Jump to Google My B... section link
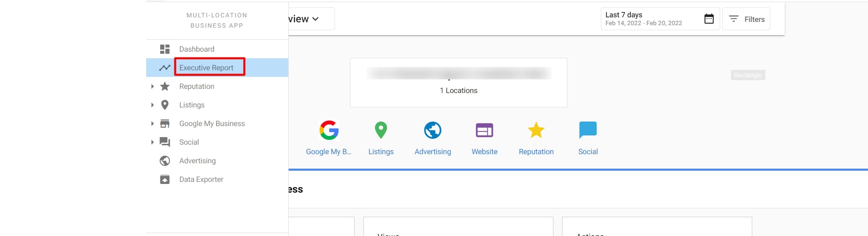The width and height of the screenshot is (868, 236). tap(329, 152)
